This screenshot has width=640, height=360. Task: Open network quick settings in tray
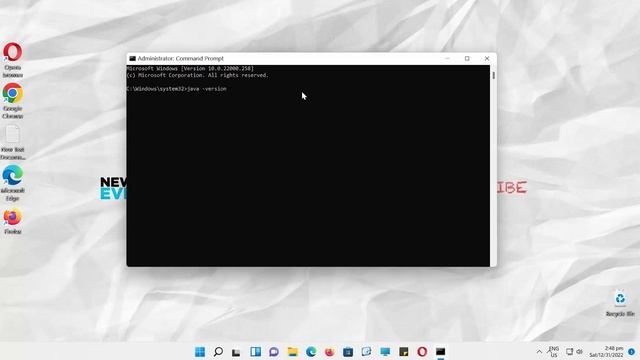click(569, 351)
